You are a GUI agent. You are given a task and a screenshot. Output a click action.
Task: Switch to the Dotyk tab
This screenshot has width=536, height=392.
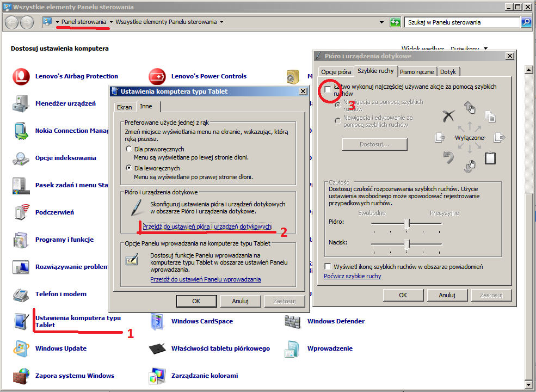tap(448, 71)
